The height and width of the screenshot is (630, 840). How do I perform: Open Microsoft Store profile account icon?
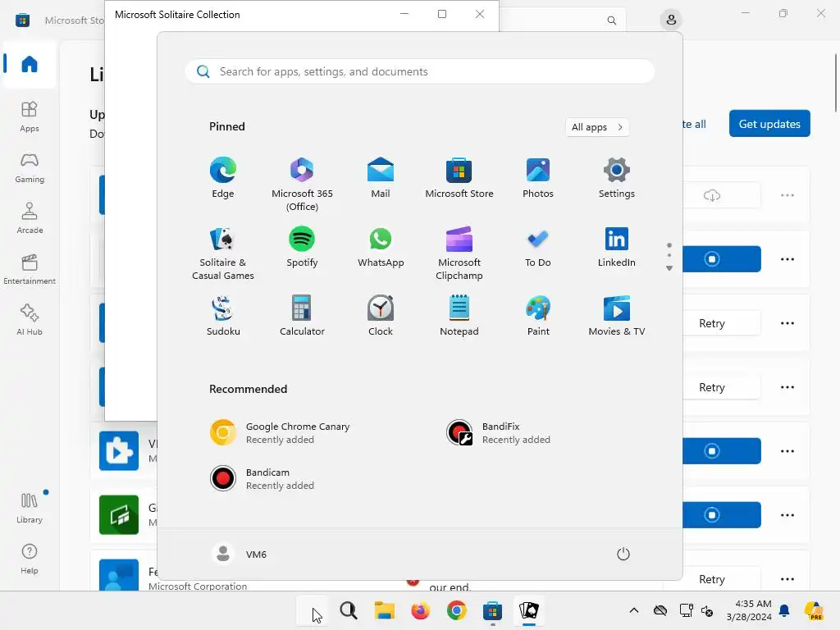(x=671, y=21)
